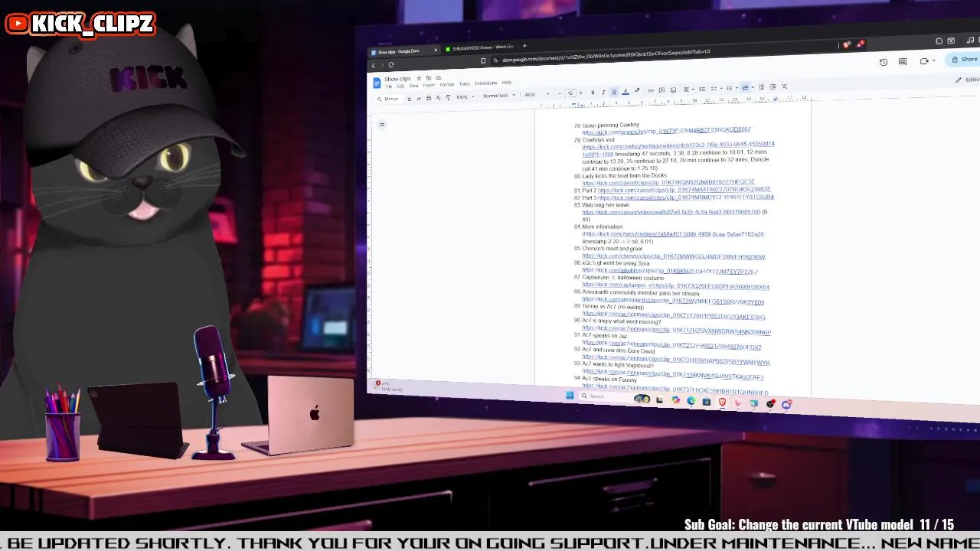Screen dimensions: 980x551
Task: Click the docs.google.com address bar
Action: [x=605, y=56]
